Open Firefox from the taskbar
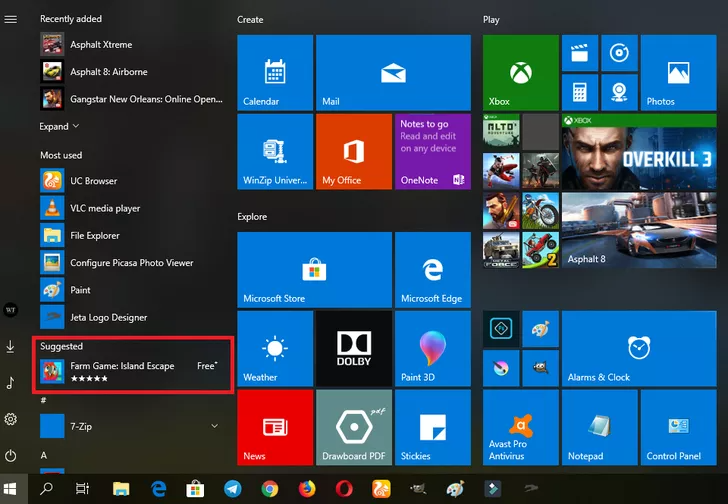The image size is (728, 504). point(306,489)
